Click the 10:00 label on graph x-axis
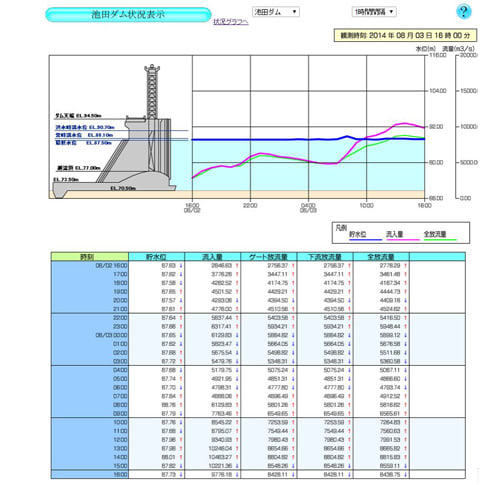This screenshot has width=480, height=485. (x=366, y=205)
